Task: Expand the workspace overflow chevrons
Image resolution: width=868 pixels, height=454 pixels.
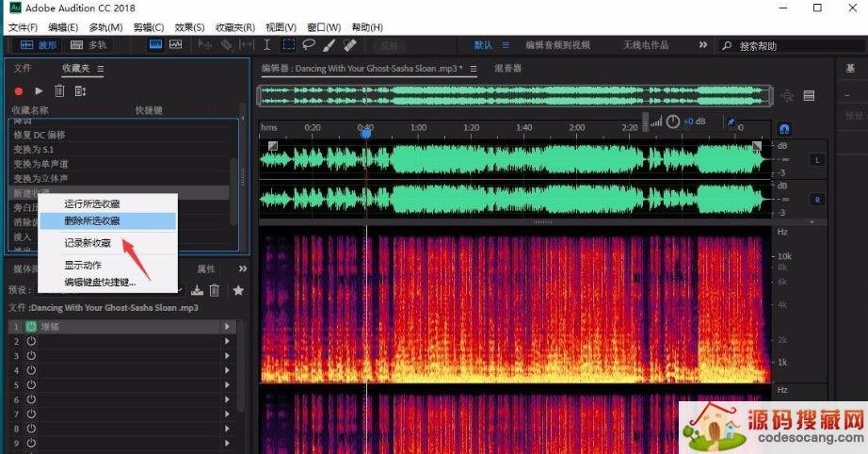Action: 703,45
